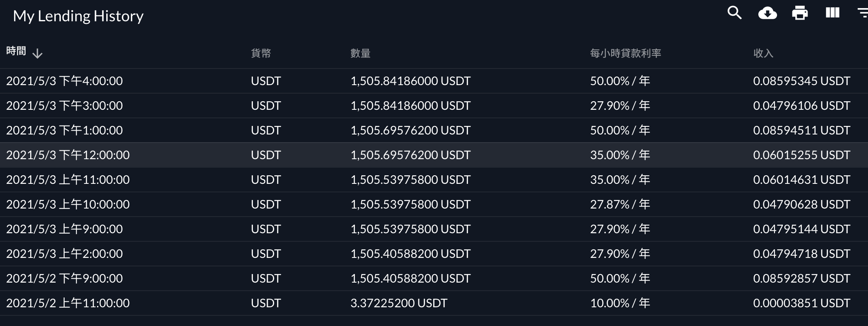Sort by 時間 column header
Screen dimensions: 868x326
pyautogui.click(x=16, y=51)
